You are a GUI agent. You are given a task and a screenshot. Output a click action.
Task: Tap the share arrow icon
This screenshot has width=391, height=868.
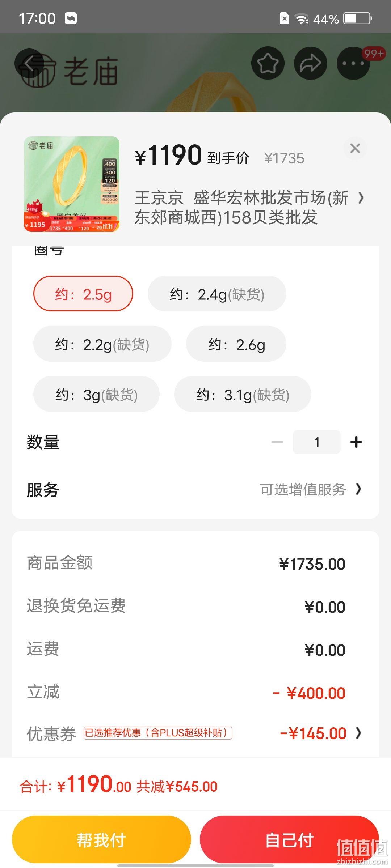311,63
